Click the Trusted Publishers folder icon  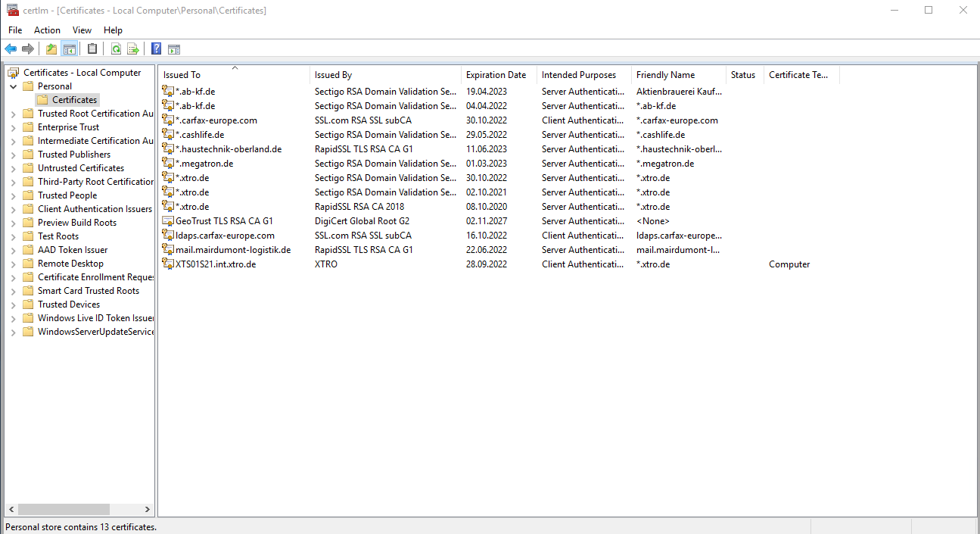pos(28,155)
